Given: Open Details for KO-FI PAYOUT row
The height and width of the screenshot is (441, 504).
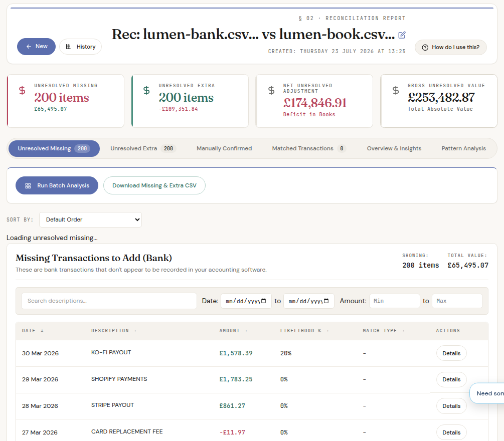Looking at the screenshot, I should pos(451,353).
